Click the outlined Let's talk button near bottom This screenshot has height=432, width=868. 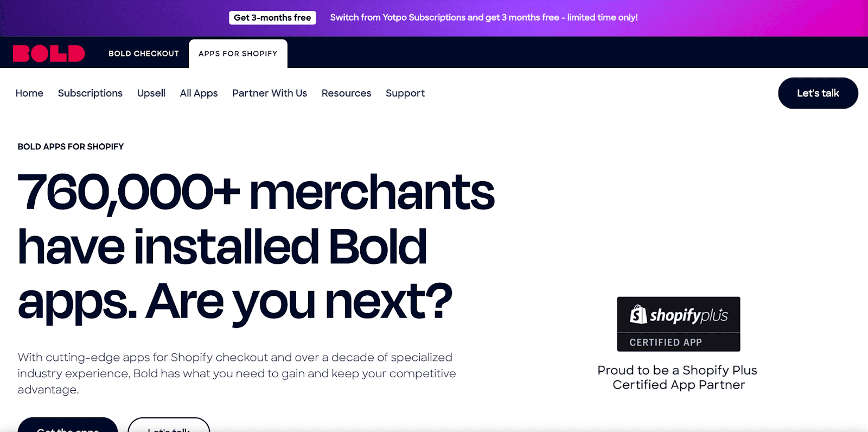[x=169, y=429]
